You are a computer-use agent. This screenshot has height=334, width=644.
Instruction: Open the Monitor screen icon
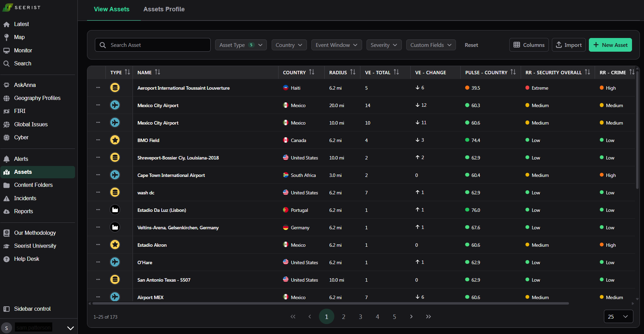pos(7,51)
